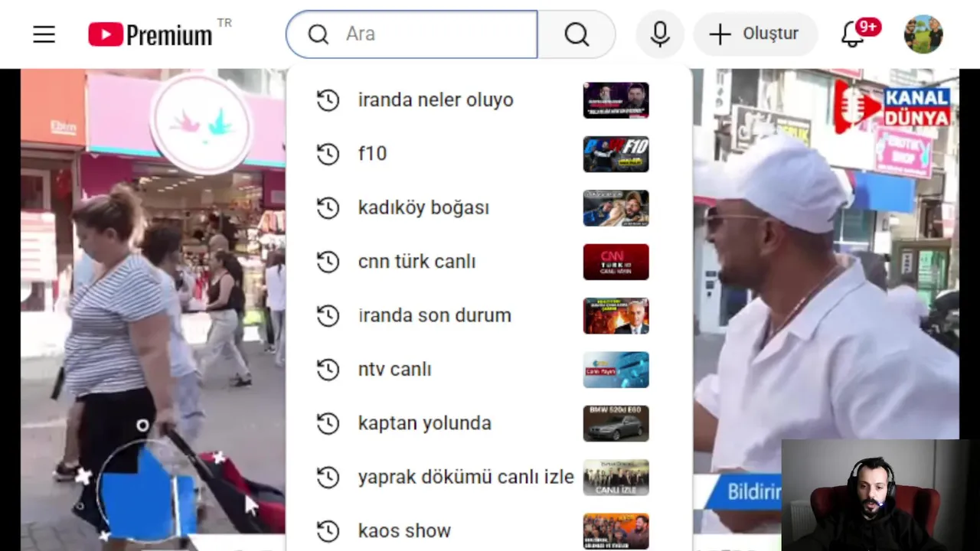Click history icon beside "kaptan yolunda"
Image resolution: width=980 pixels, height=551 pixels.
tap(328, 423)
